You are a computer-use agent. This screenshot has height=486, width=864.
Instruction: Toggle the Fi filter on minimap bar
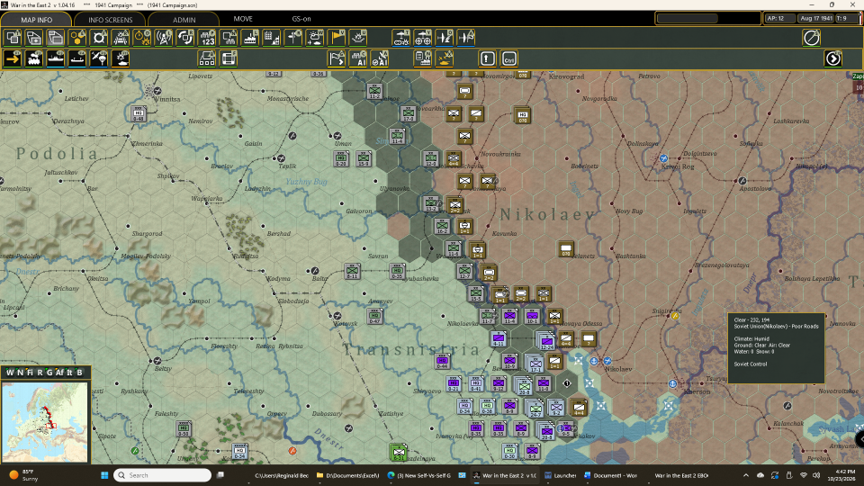tap(30, 372)
